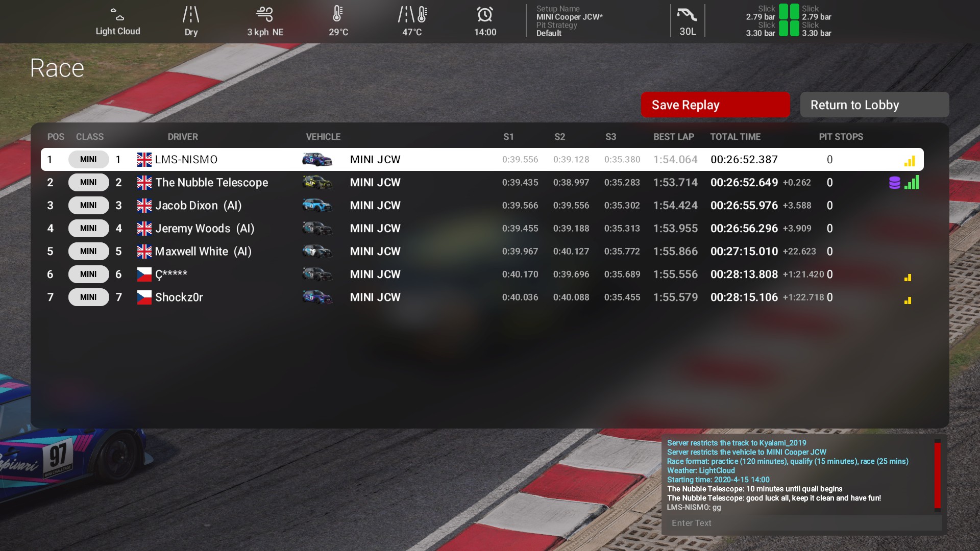Click Shockz0r's car thumbnail
Image resolution: width=980 pixels, height=551 pixels.
click(317, 297)
